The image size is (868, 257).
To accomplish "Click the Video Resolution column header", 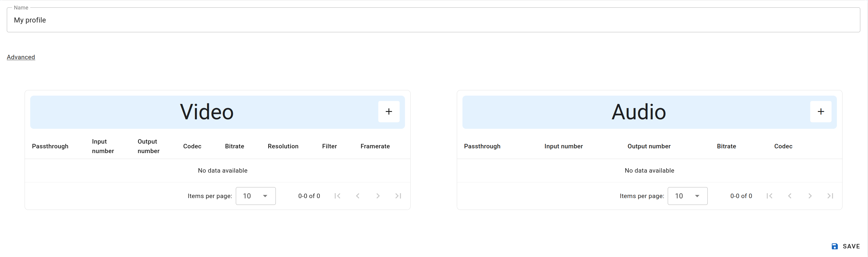I will click(x=283, y=146).
